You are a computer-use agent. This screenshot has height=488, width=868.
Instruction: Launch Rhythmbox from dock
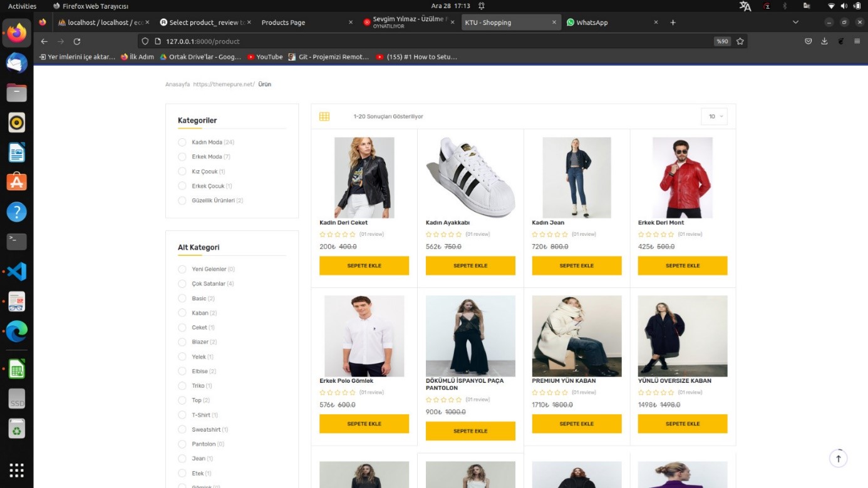coord(17,123)
